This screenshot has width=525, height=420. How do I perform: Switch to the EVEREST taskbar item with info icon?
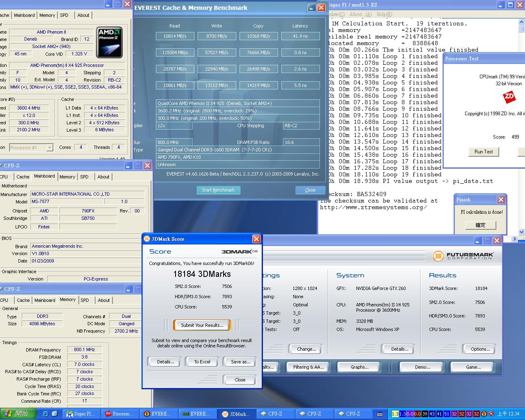pyautogui.click(x=157, y=414)
